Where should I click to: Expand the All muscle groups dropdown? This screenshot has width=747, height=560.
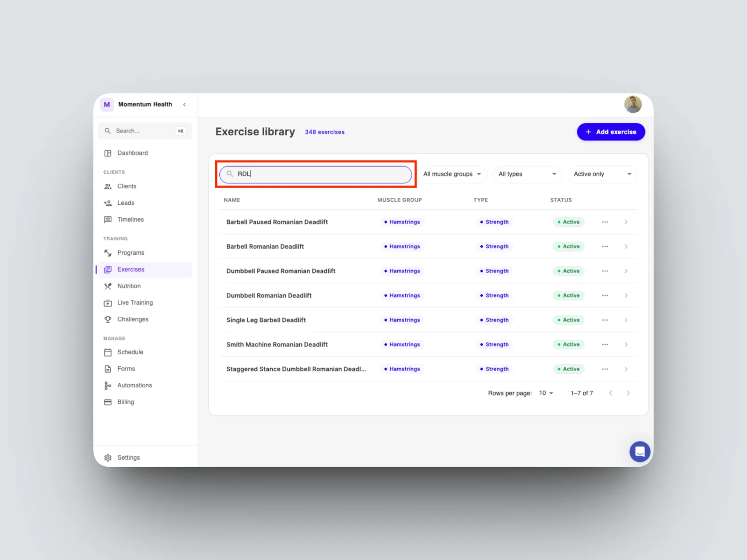[x=452, y=174]
